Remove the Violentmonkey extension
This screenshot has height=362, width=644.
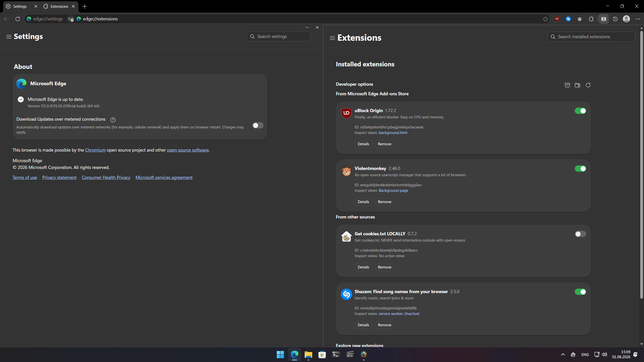click(385, 202)
